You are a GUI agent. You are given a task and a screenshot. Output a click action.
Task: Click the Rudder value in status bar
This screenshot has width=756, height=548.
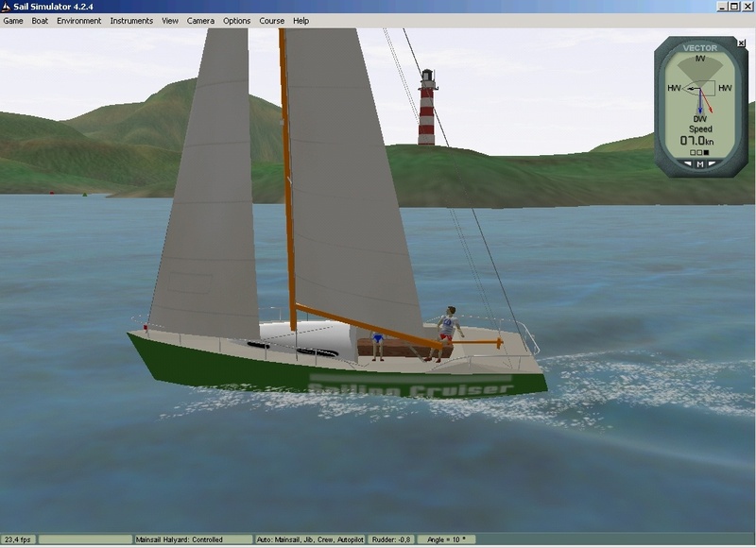point(390,539)
